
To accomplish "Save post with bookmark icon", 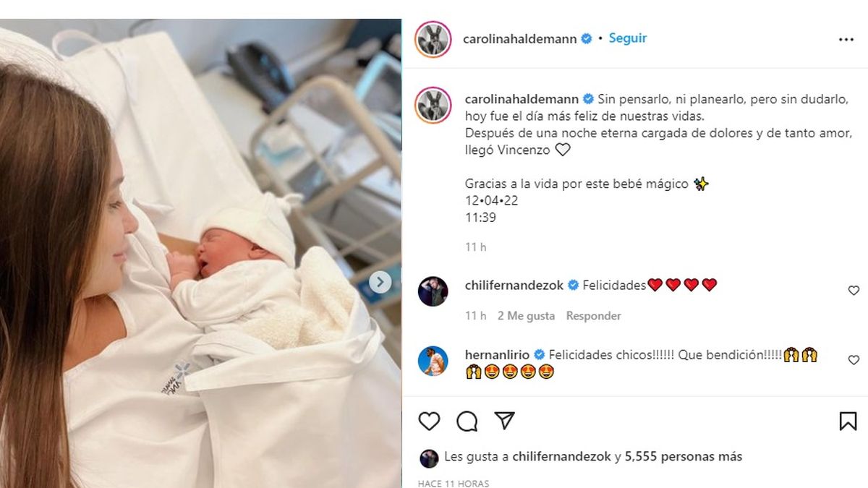I will coord(848,421).
